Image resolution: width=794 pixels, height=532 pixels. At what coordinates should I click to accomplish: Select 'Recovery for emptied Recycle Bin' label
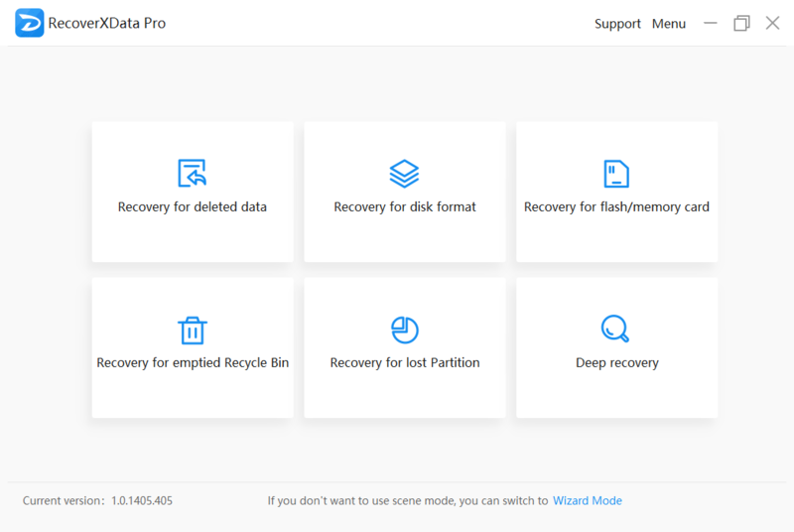(x=193, y=363)
